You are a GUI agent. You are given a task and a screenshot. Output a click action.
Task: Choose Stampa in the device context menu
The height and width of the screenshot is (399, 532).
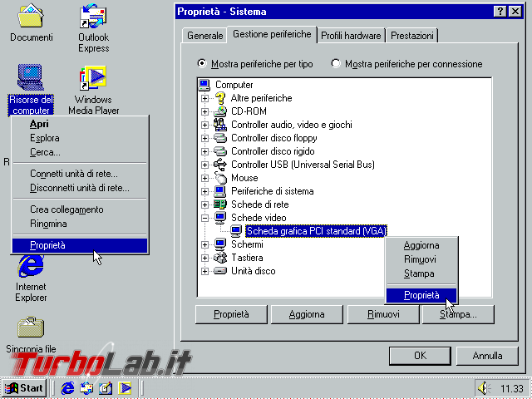click(421, 273)
